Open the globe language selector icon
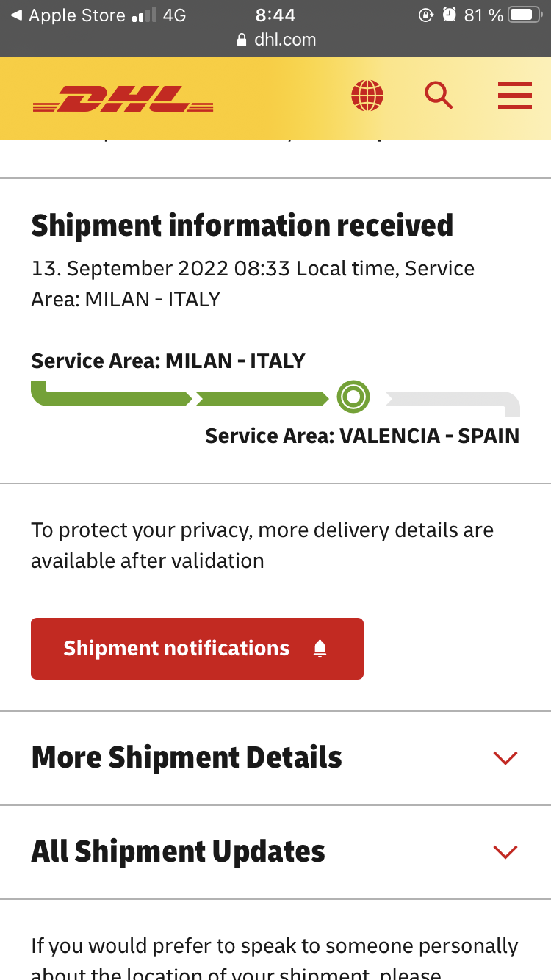Image resolution: width=551 pixels, height=980 pixels. click(x=367, y=96)
